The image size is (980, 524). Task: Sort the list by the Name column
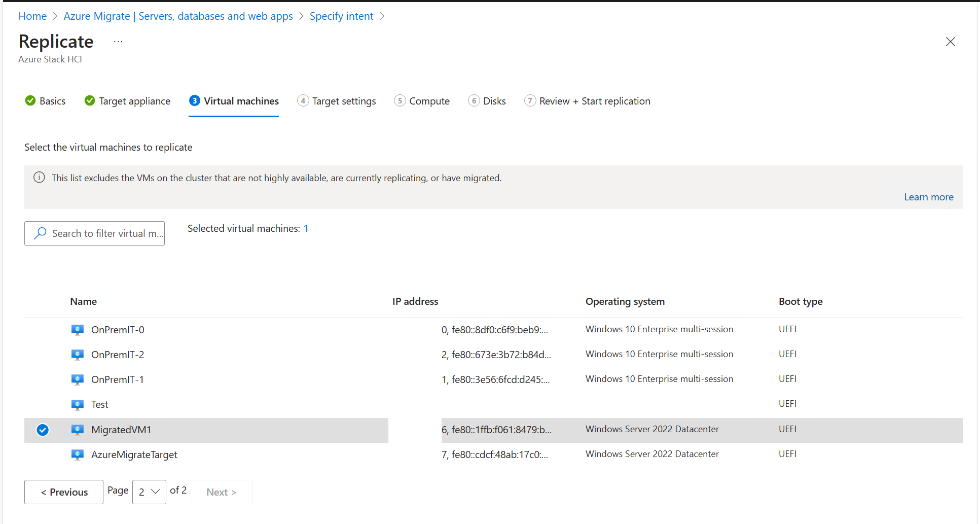(83, 301)
